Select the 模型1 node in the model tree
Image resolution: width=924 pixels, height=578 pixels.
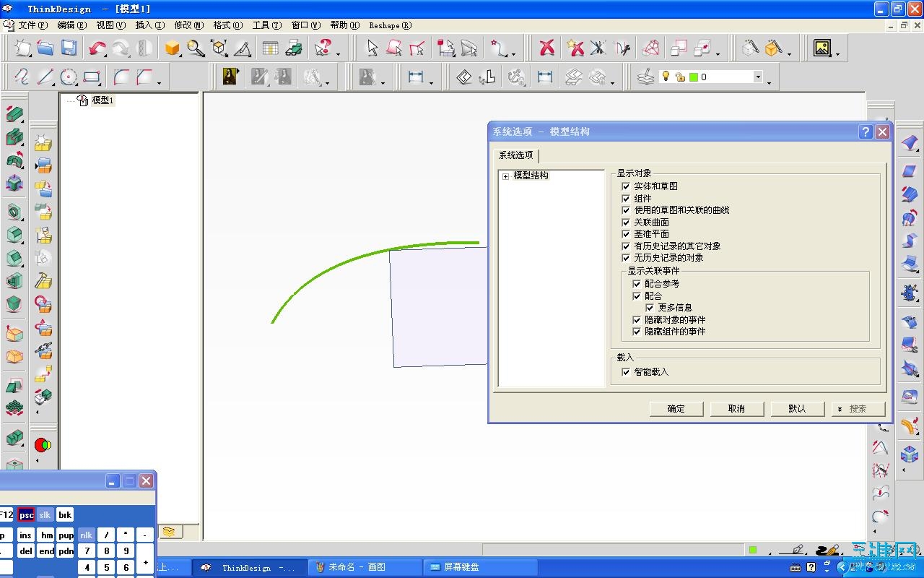pos(103,100)
